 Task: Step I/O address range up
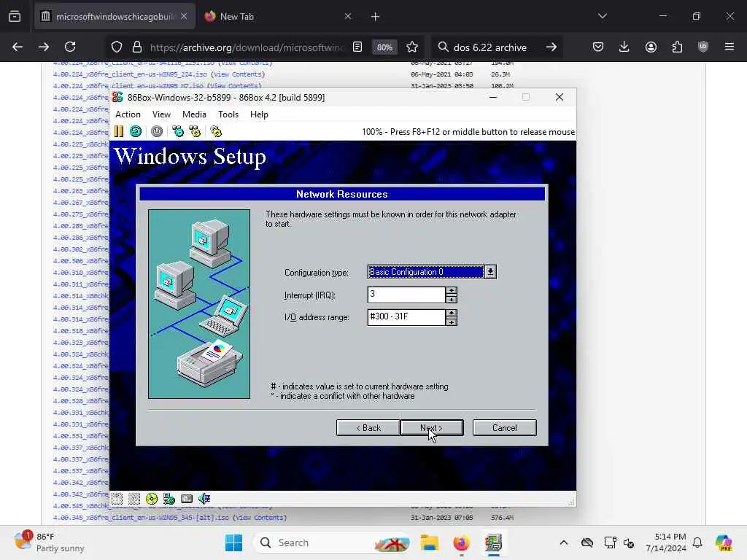[451, 313]
